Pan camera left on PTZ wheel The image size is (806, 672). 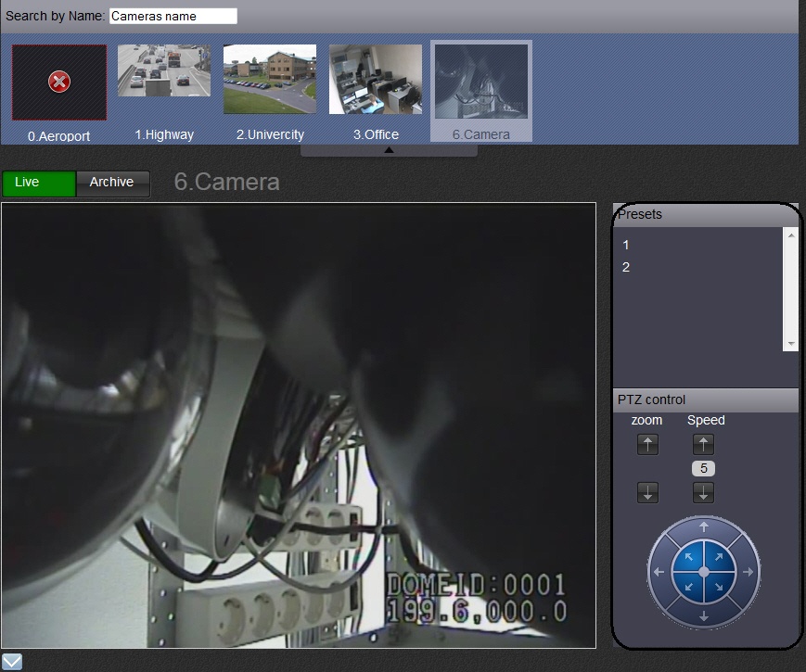(659, 573)
